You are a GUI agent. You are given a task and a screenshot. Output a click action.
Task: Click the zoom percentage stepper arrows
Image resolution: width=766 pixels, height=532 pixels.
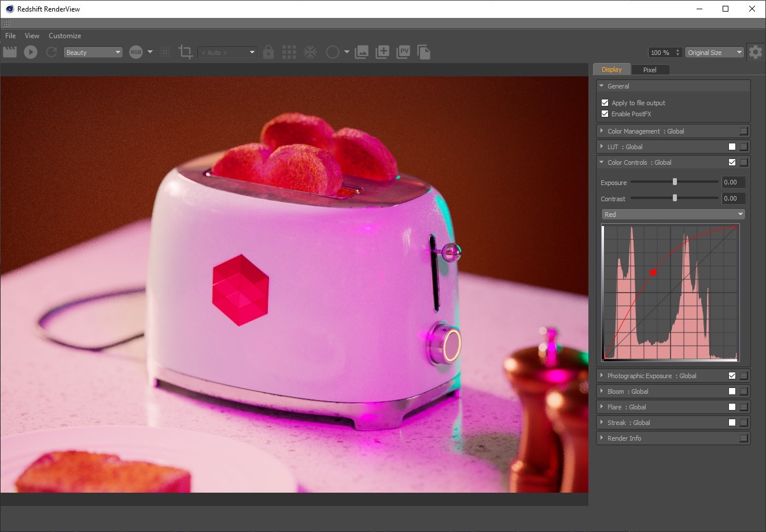tap(679, 52)
